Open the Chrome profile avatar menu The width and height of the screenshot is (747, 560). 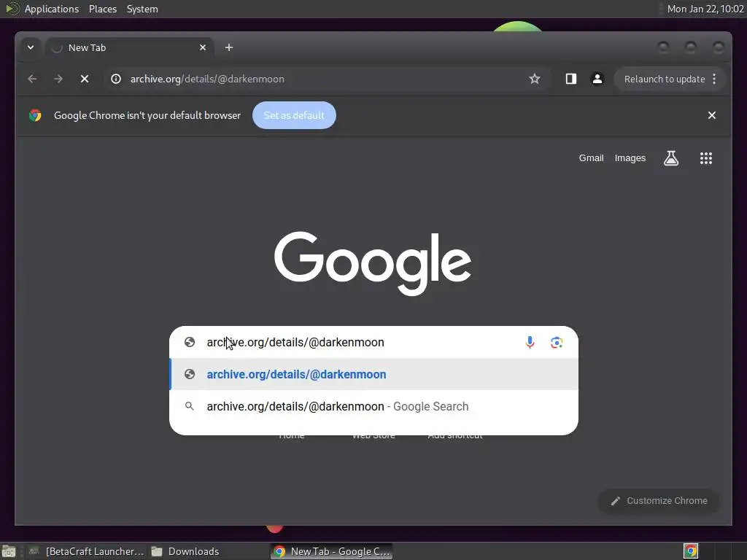point(597,79)
